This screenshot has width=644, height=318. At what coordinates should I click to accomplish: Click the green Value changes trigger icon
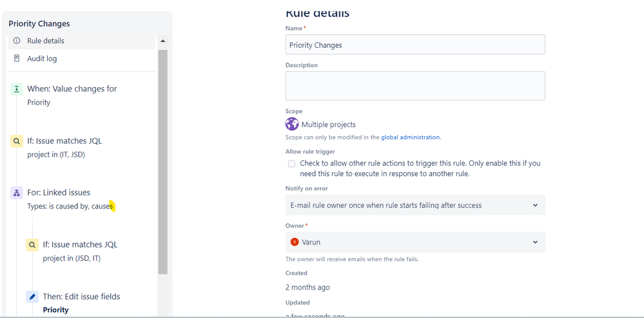pos(16,89)
